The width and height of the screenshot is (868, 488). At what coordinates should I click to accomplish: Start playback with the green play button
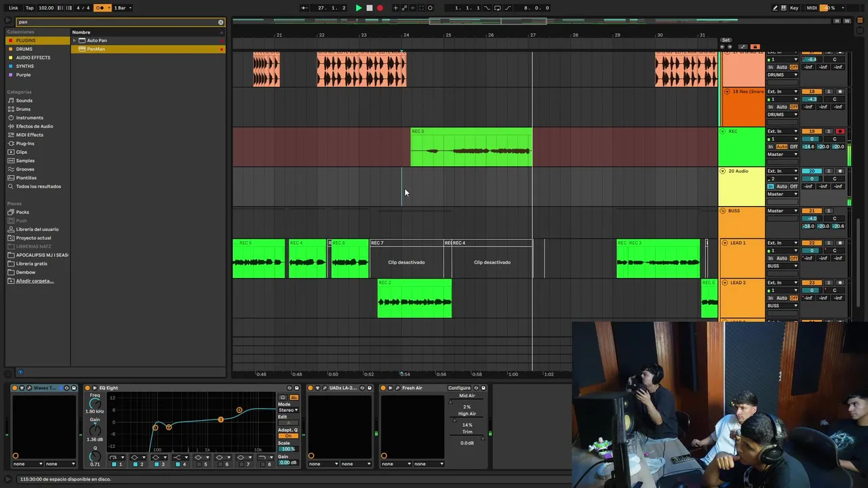pyautogui.click(x=359, y=8)
